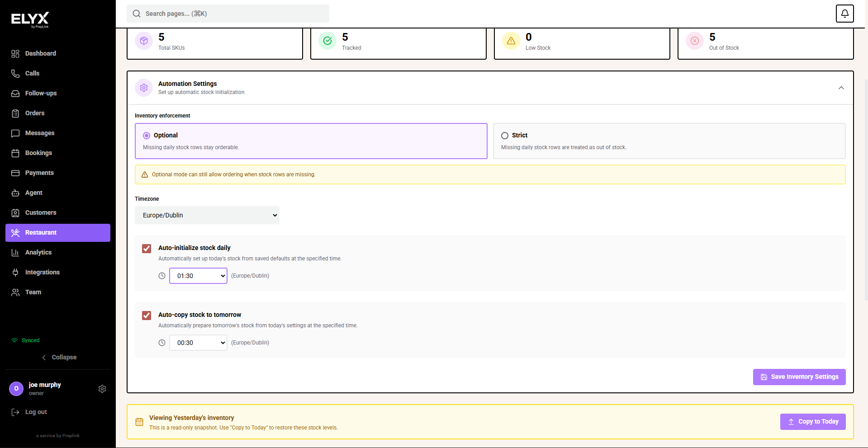Click the Low Stock warning triangle icon
Viewport: 868px width, 448px height.
point(511,41)
